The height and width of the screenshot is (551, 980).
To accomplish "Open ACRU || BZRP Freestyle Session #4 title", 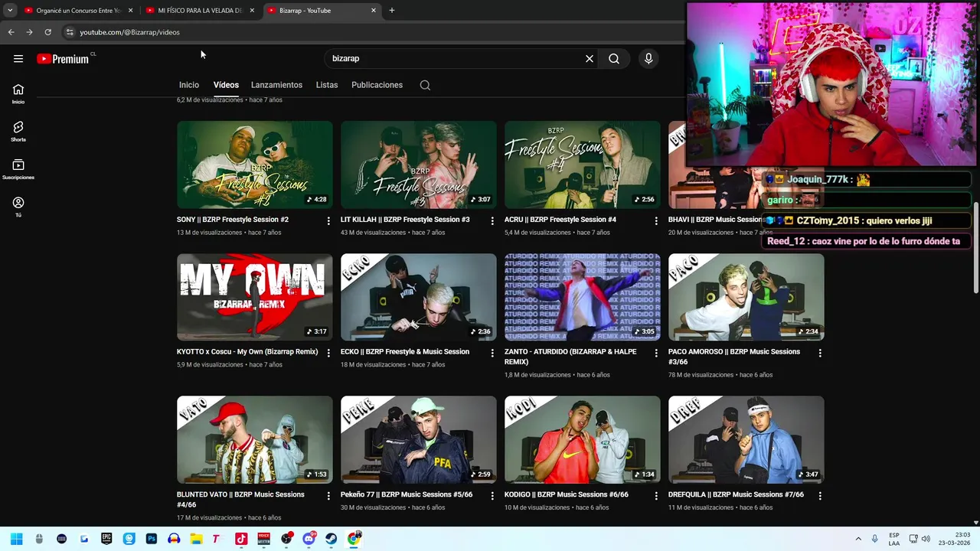I will 560,220.
